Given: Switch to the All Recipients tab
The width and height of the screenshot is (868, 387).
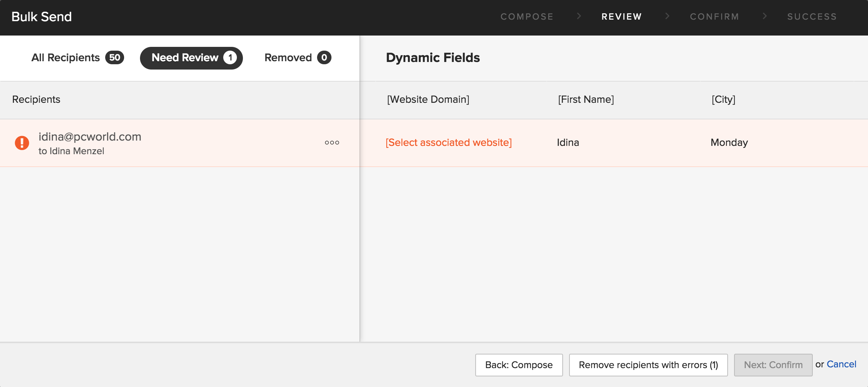Looking at the screenshot, I should click(x=78, y=57).
